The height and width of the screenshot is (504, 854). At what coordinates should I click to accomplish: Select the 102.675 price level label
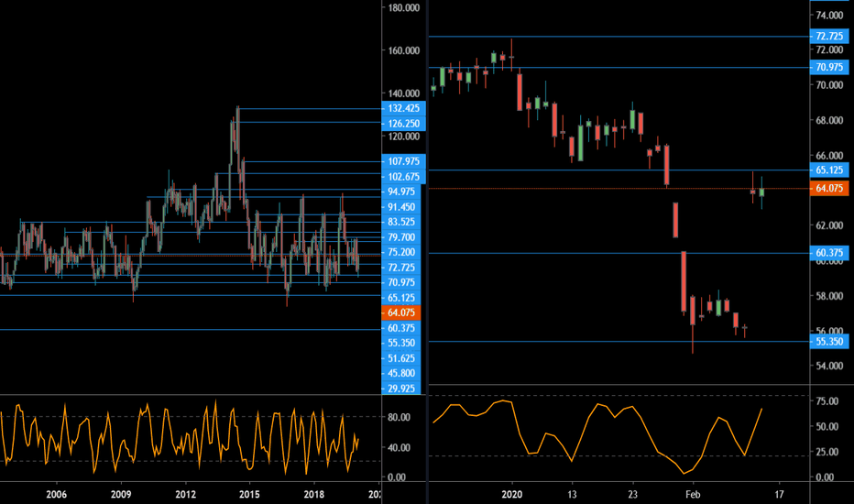(x=403, y=177)
